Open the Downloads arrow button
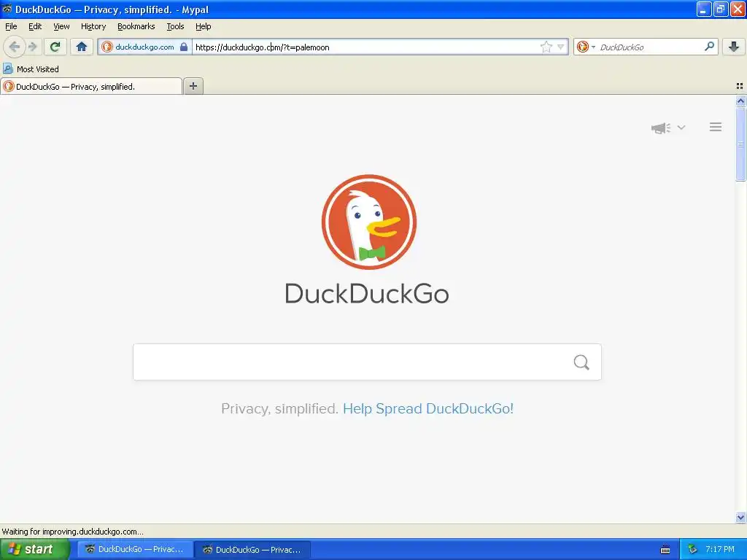This screenshot has height=560, width=747. point(733,47)
